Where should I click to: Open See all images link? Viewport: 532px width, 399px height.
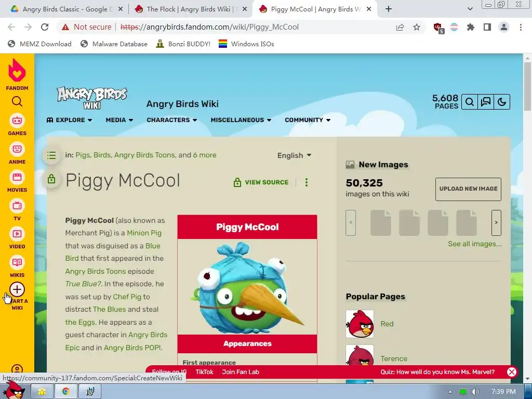(474, 244)
